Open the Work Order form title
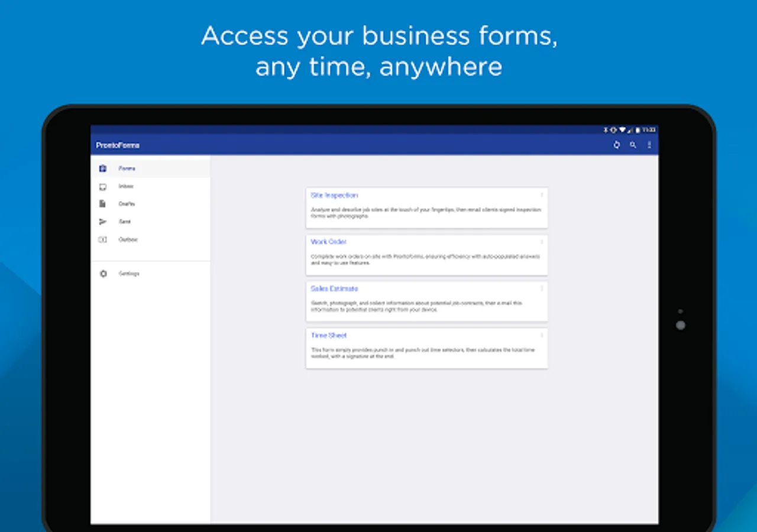Image resolution: width=757 pixels, height=532 pixels. pyautogui.click(x=329, y=242)
